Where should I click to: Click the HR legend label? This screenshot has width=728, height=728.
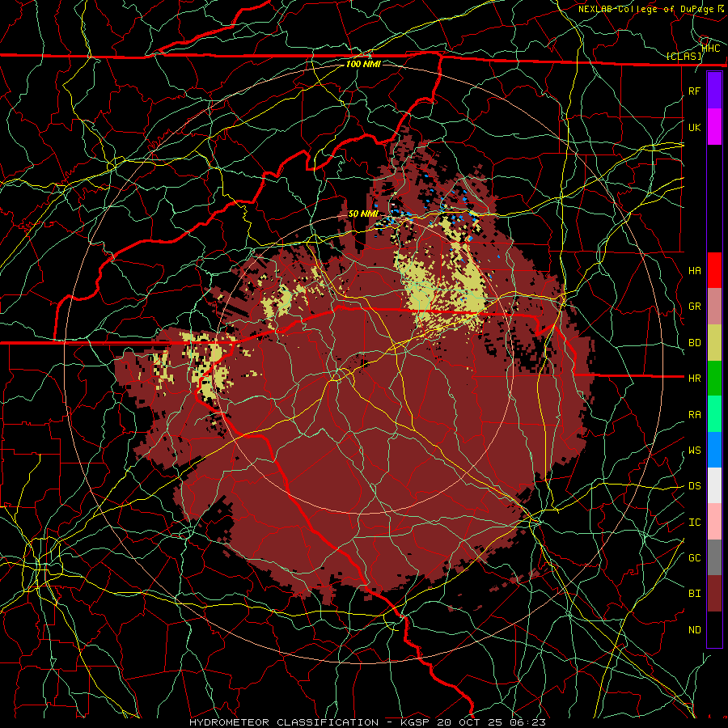(x=695, y=379)
